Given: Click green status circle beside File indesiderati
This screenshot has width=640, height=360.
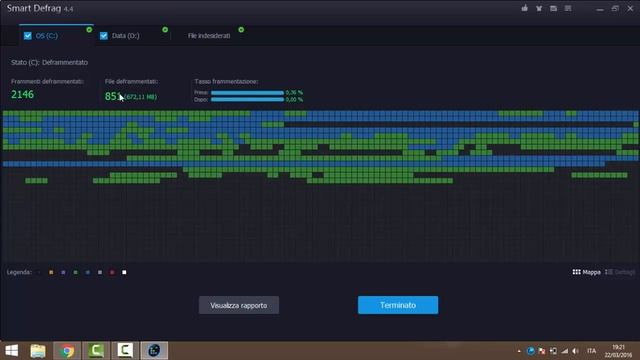Looking at the screenshot, I should pos(241,30).
